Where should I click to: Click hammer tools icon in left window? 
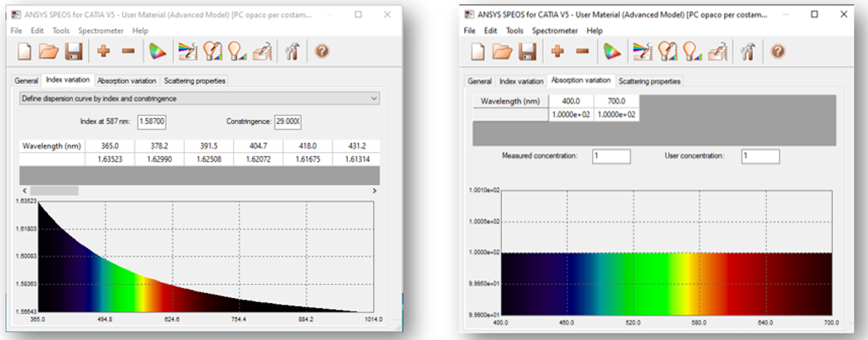[293, 52]
